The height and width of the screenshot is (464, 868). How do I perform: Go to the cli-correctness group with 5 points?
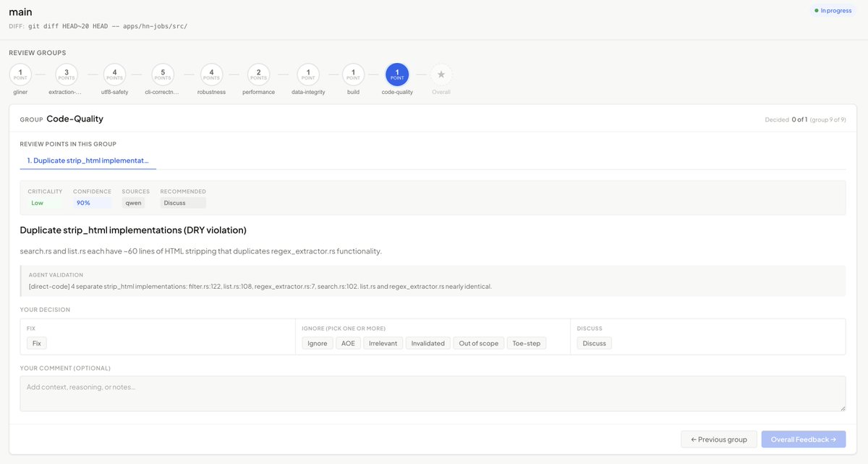163,74
